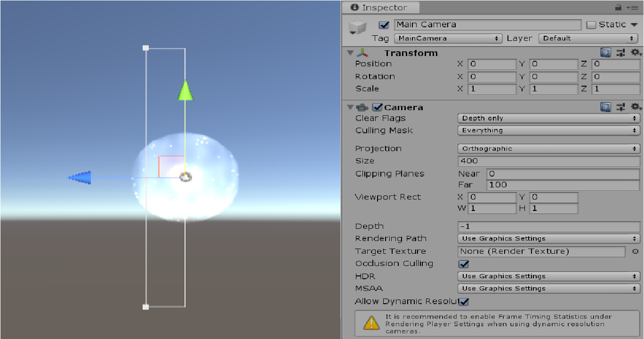Open the Projection dropdown showing Orthographic
The image size is (644, 339).
pos(548,148)
